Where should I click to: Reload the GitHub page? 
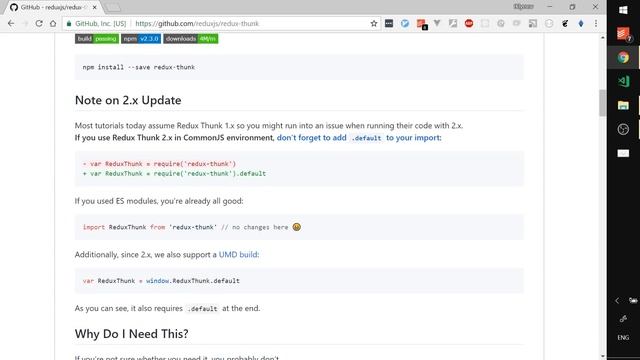point(39,24)
